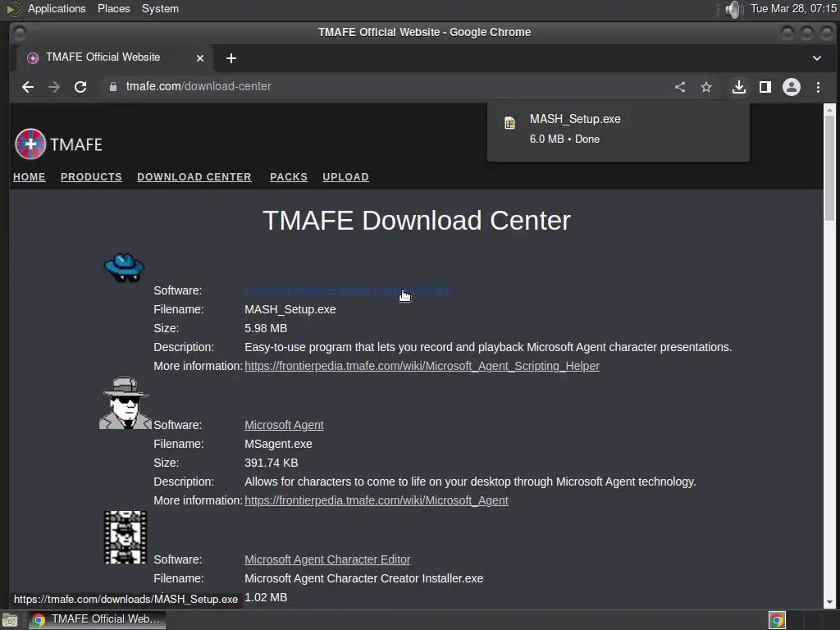
Task: Click the MASH_Setup.exe filename in page table
Action: pos(290,309)
